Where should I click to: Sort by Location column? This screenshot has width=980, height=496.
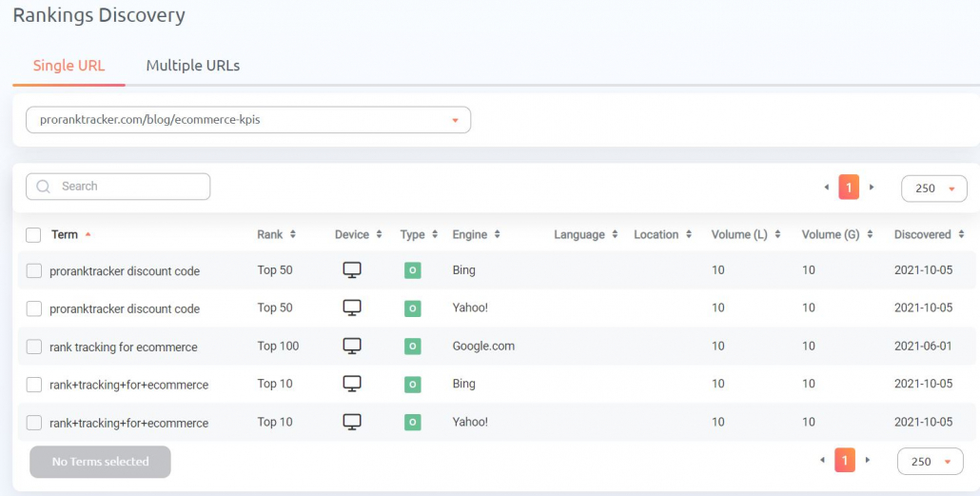pos(689,234)
